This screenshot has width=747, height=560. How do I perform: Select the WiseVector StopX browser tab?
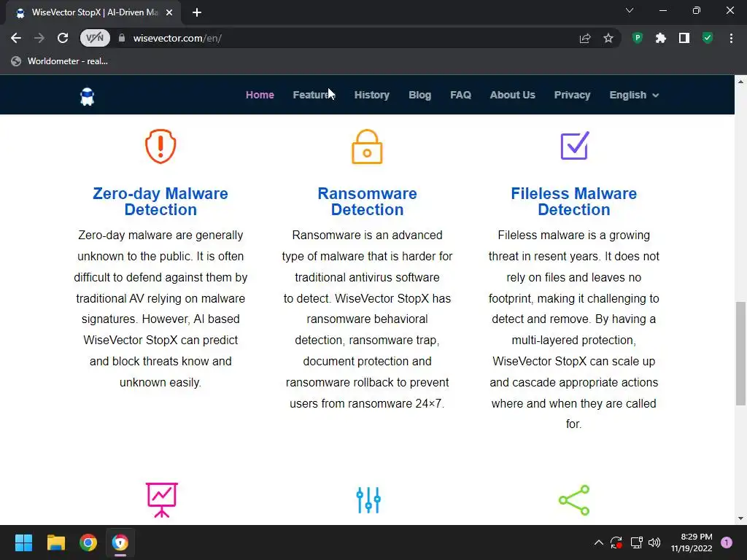coord(93,13)
